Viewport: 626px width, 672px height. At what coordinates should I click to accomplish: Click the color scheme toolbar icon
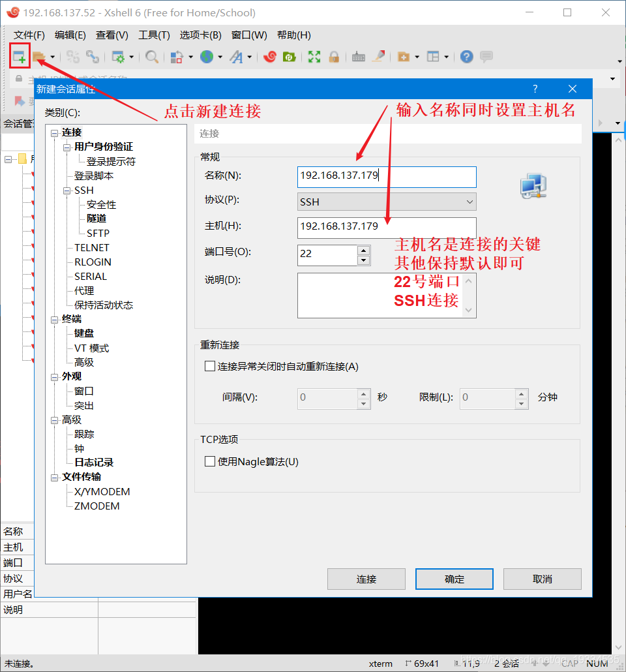[x=177, y=57]
